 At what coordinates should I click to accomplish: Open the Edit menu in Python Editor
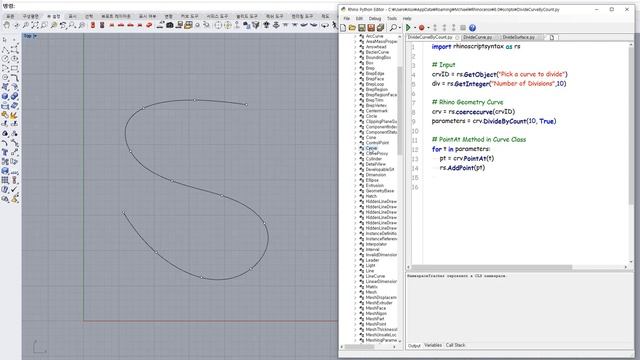pos(359,18)
